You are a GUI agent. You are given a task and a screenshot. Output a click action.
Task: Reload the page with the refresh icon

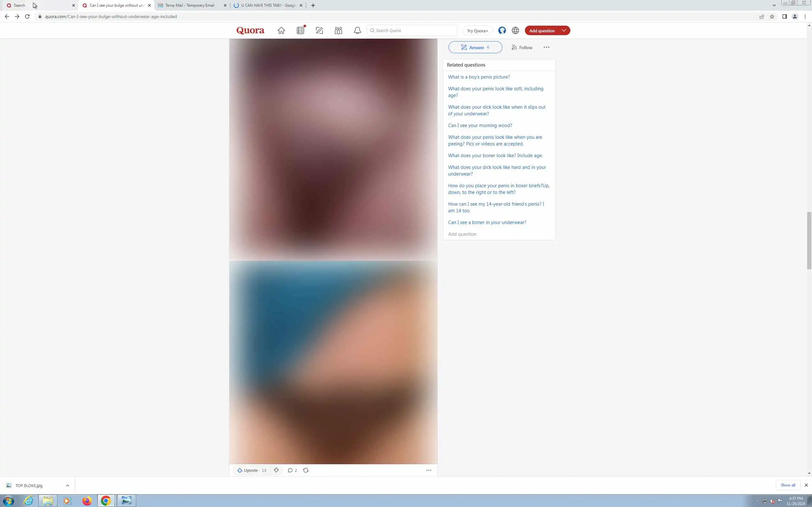pos(27,16)
